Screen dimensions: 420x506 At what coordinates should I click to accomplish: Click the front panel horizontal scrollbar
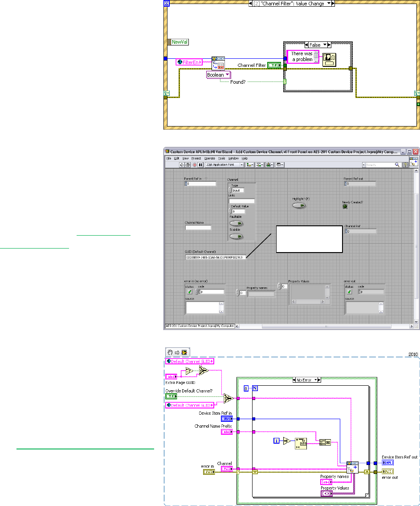click(x=325, y=326)
